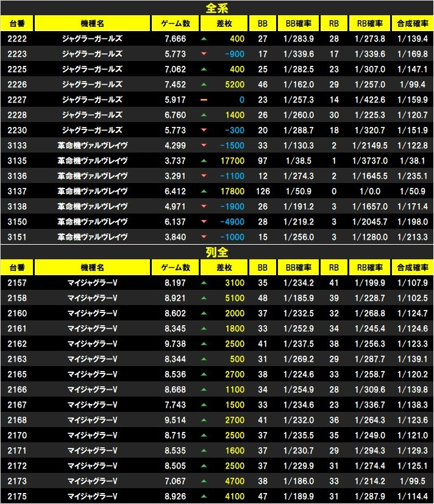This screenshot has width=434, height=504.
Task: Click the red down arrow in row 2230
Action: click(x=204, y=130)
